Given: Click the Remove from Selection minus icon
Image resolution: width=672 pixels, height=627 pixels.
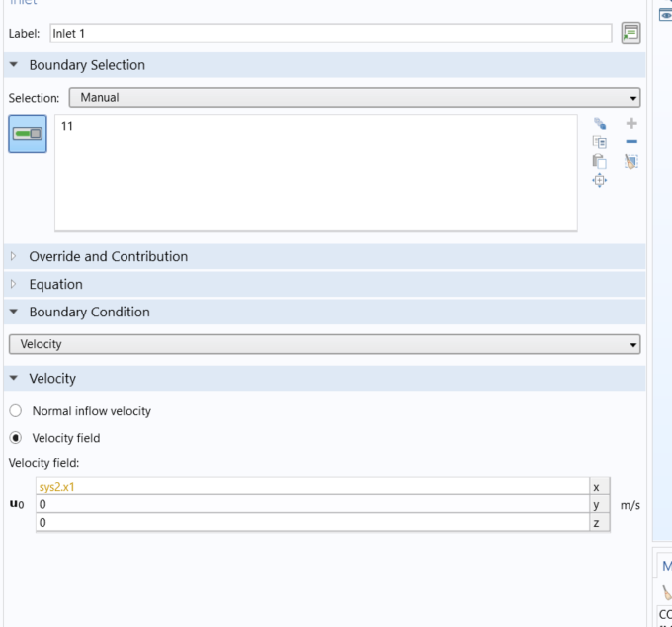Looking at the screenshot, I should [x=631, y=142].
